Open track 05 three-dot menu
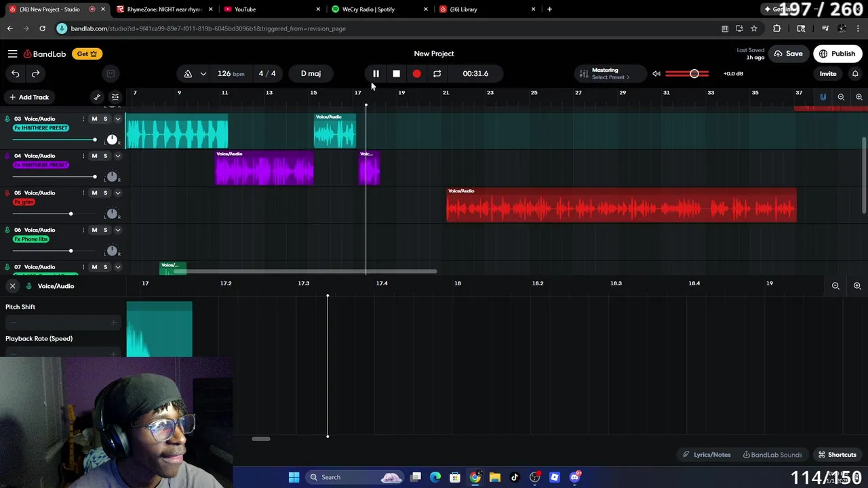 (83, 192)
